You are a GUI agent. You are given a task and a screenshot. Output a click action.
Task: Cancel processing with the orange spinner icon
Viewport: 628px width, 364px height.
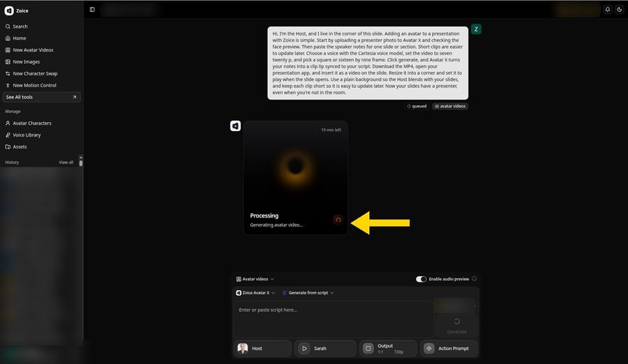338,220
